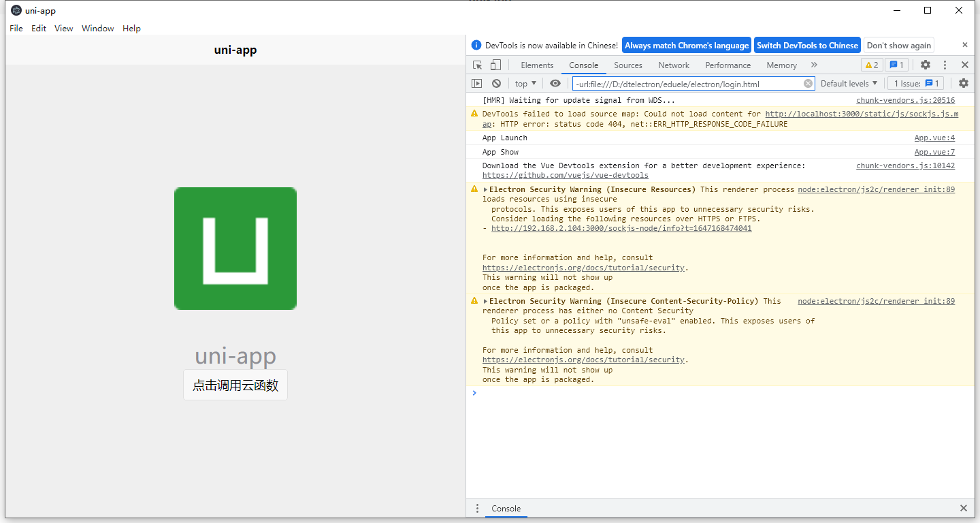
Task: Select the Console tab in bottom drawer
Action: [x=506, y=509]
